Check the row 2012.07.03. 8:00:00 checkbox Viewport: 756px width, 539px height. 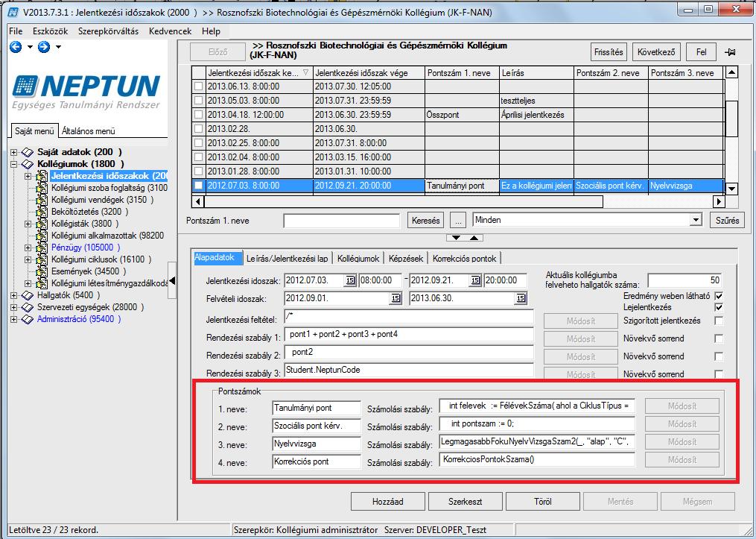198,186
